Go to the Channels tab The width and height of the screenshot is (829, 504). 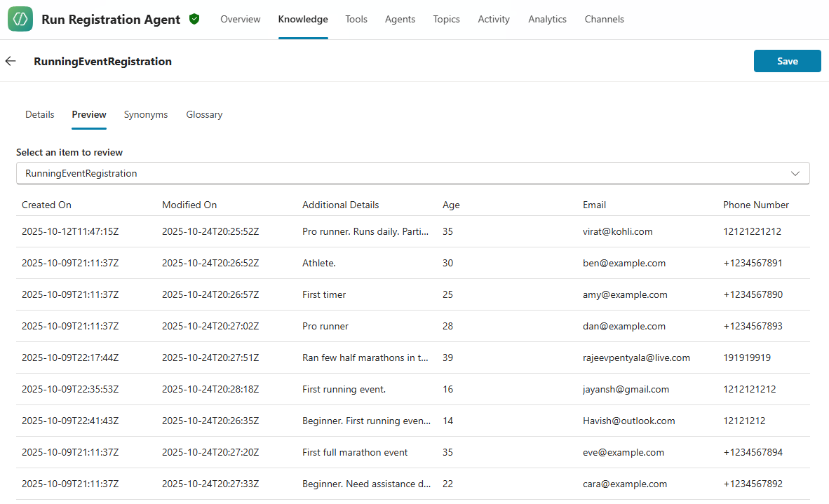(604, 20)
